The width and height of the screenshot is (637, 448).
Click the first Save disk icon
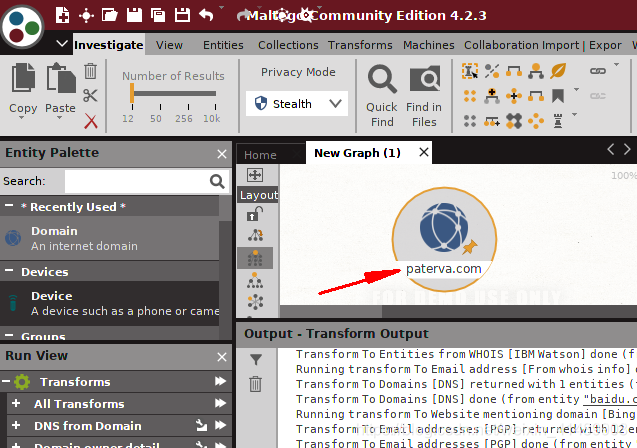134,15
